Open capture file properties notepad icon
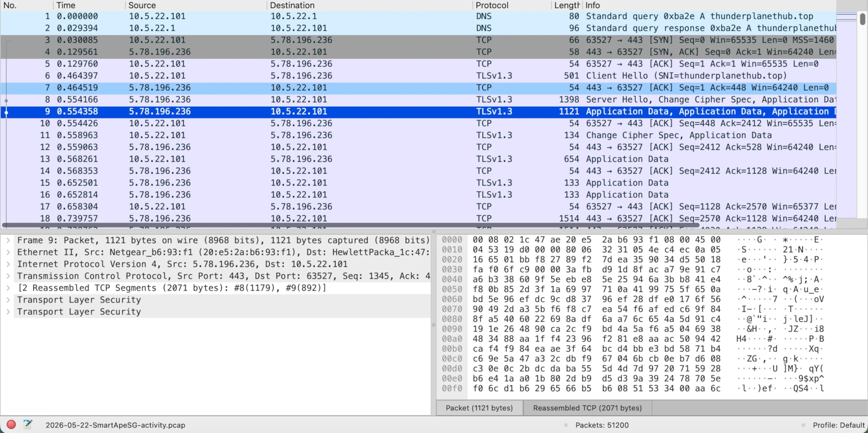Viewport: 868px width, 433px height. pyautogui.click(x=28, y=424)
